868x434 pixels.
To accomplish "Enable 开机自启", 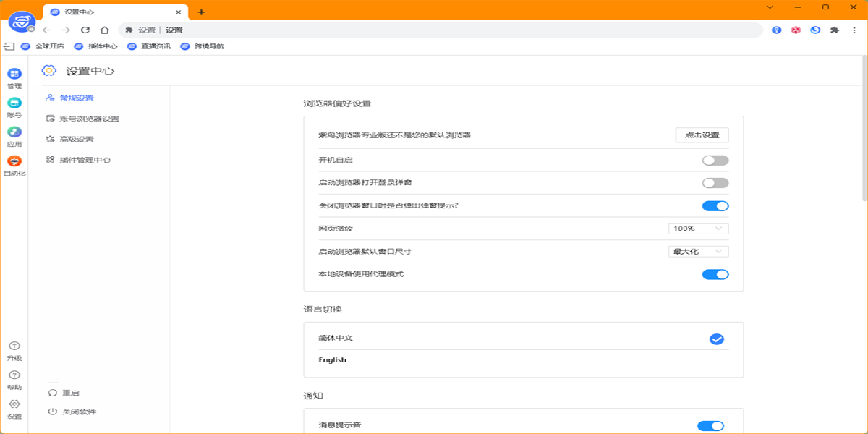I will 715,160.
